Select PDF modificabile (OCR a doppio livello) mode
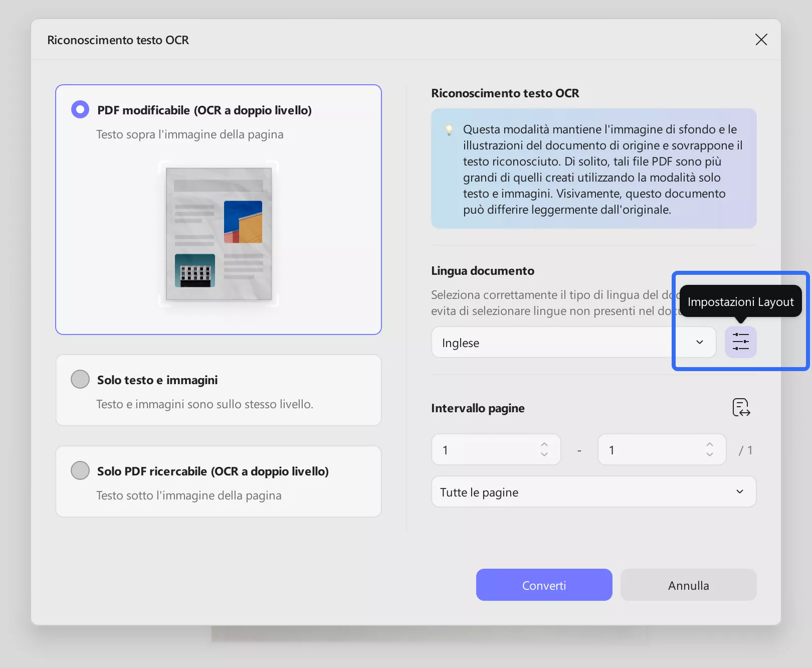The image size is (812, 668). [80, 109]
